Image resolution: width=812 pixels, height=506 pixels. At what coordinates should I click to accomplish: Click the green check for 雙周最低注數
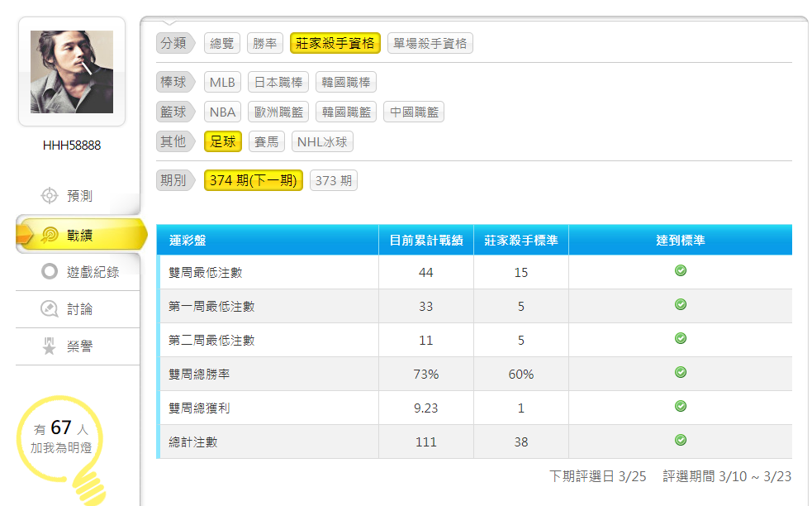[x=681, y=270]
